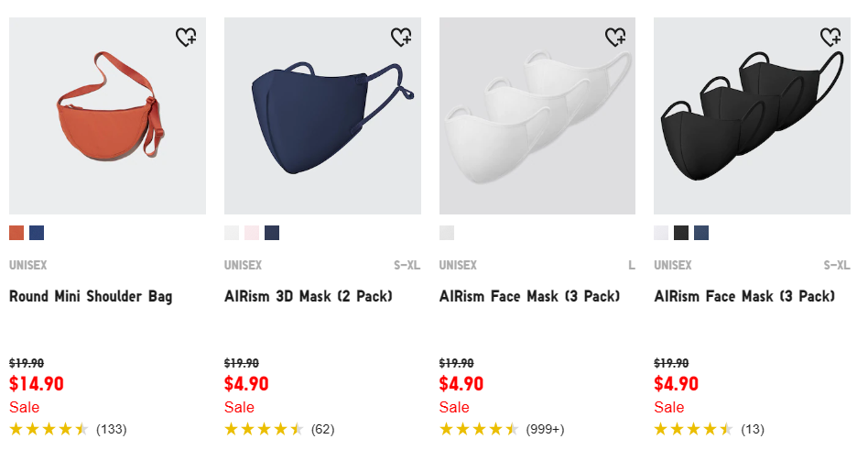This screenshot has height=461, width=868.
Task: Wishlist the black AIRism Face Mask pack
Action: tap(830, 38)
